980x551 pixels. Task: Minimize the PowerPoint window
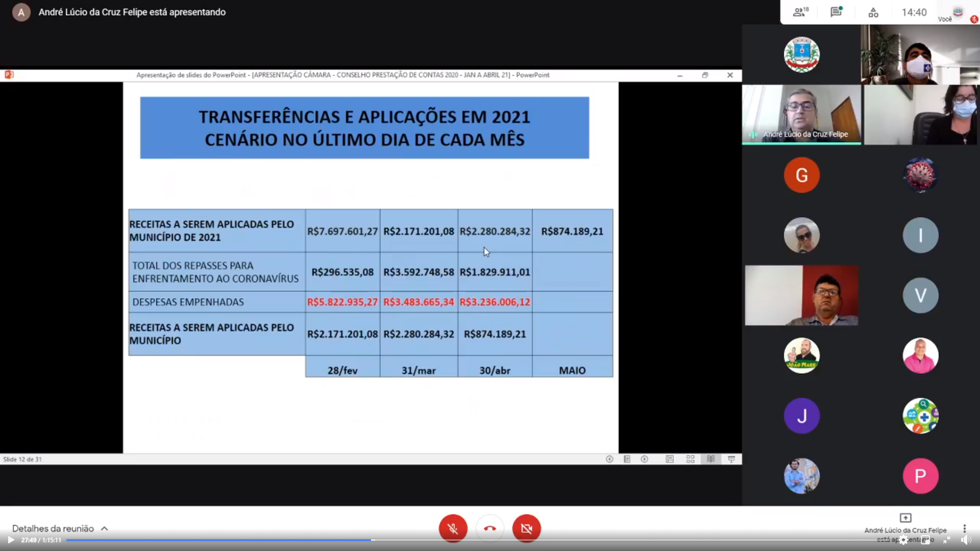click(679, 75)
